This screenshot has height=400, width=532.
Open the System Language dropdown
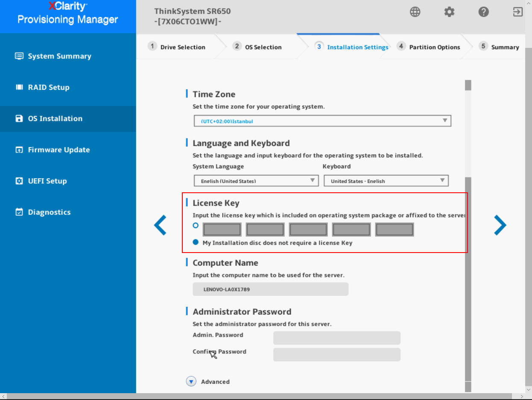[x=256, y=181]
